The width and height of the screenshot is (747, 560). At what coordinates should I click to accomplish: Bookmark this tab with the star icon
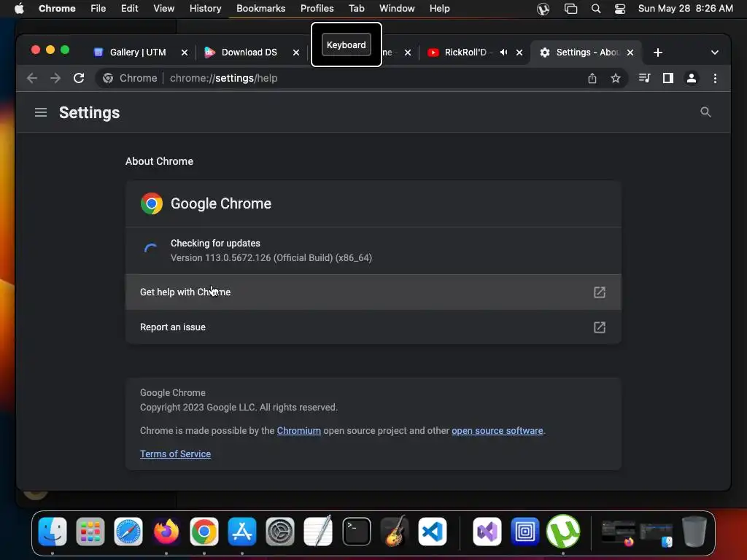[x=616, y=78]
